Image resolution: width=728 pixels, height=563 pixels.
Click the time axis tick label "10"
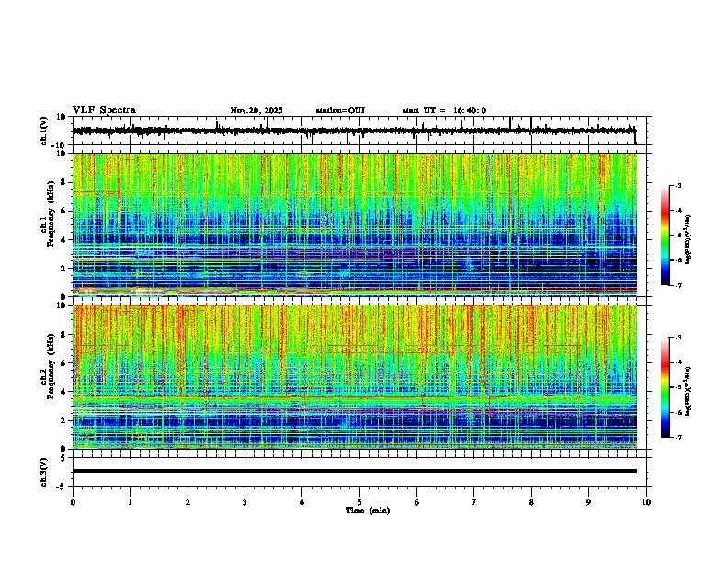[646, 502]
